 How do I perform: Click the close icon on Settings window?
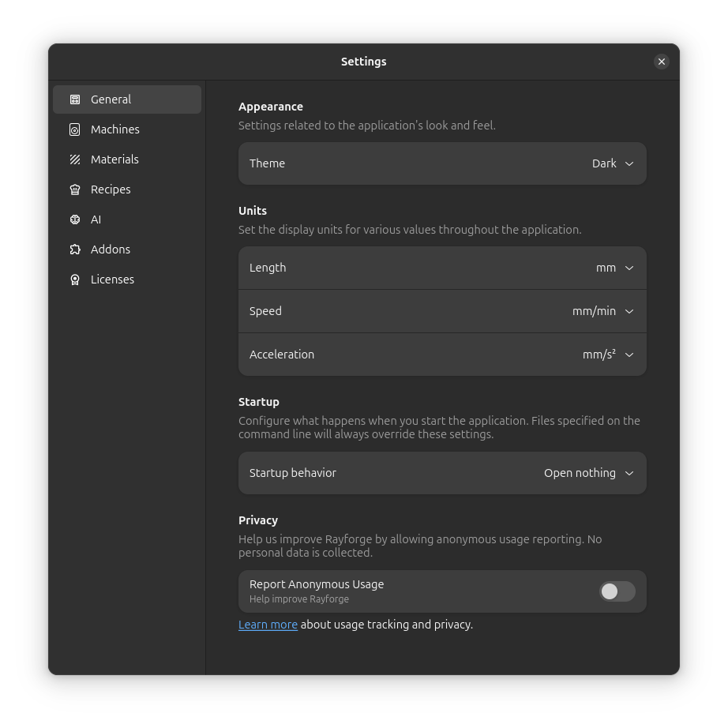click(662, 61)
